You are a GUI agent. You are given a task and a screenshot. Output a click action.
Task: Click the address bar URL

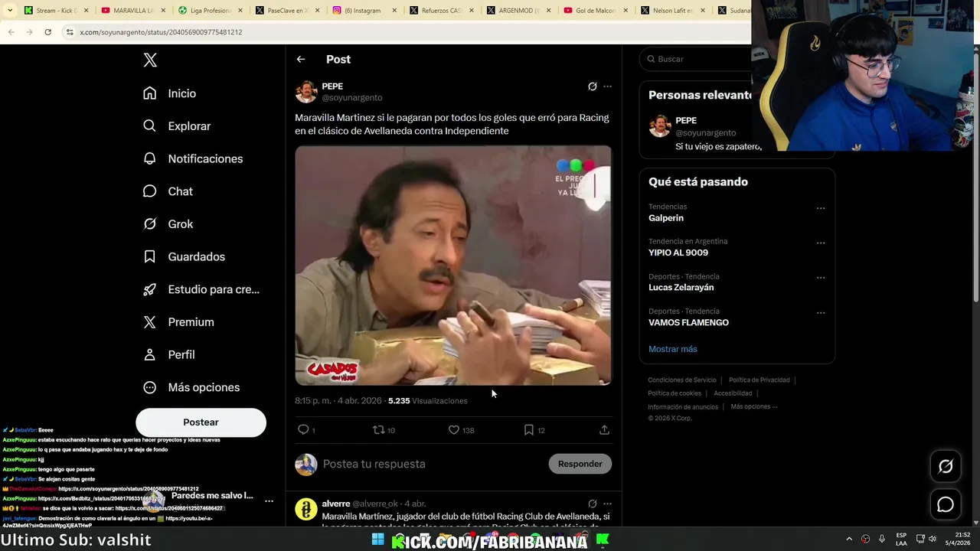(x=161, y=32)
